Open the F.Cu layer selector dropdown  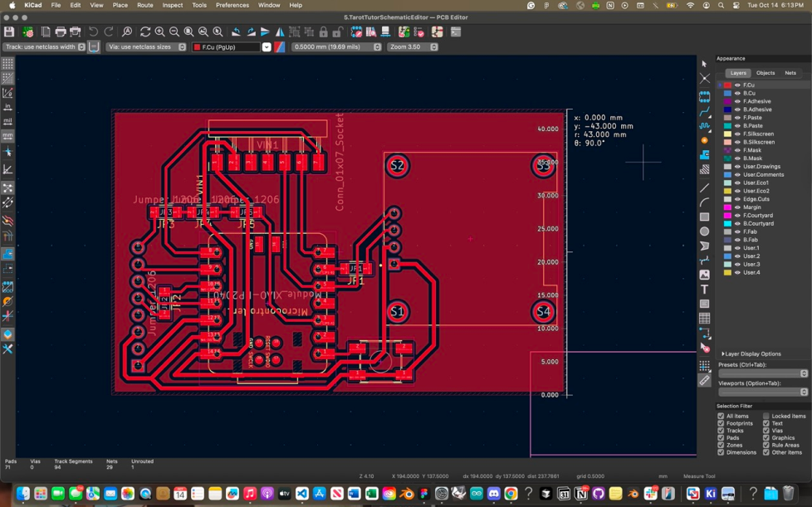coord(267,47)
